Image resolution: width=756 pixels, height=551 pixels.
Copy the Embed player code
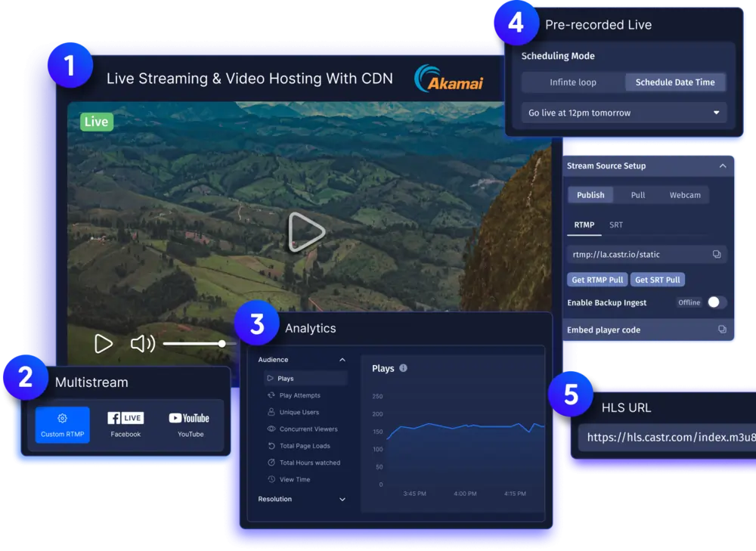click(x=721, y=330)
